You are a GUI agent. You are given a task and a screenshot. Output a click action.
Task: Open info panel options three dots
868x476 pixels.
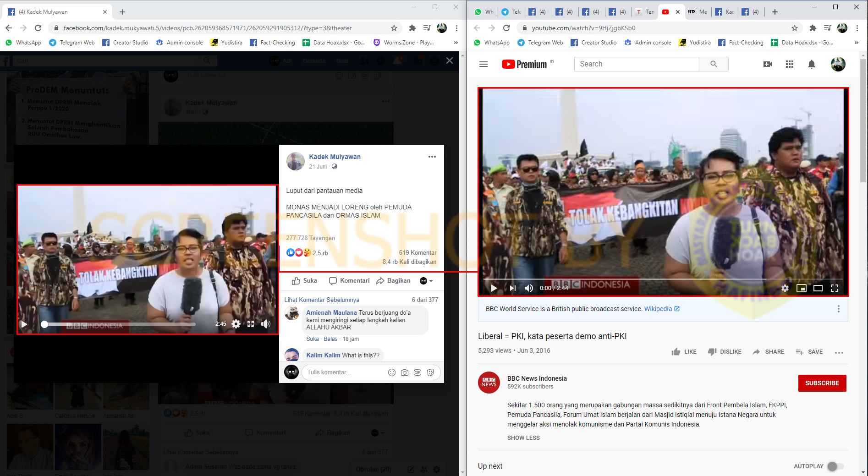pos(839,309)
